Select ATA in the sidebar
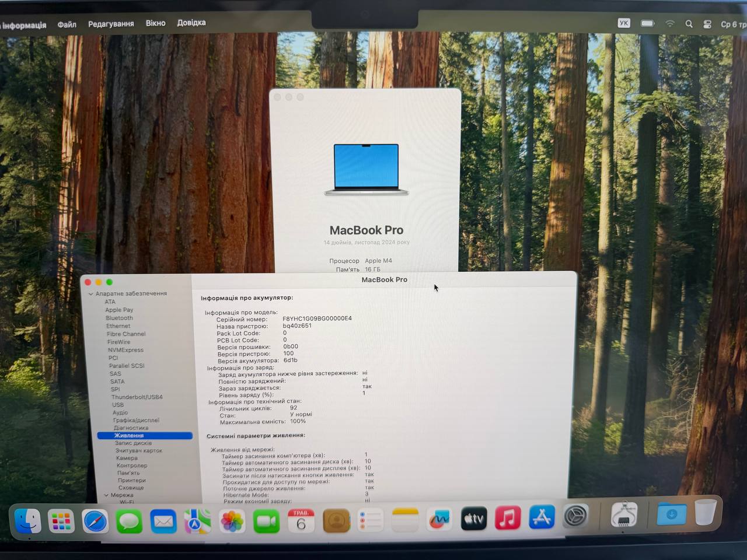The width and height of the screenshot is (747, 560). pos(110,302)
